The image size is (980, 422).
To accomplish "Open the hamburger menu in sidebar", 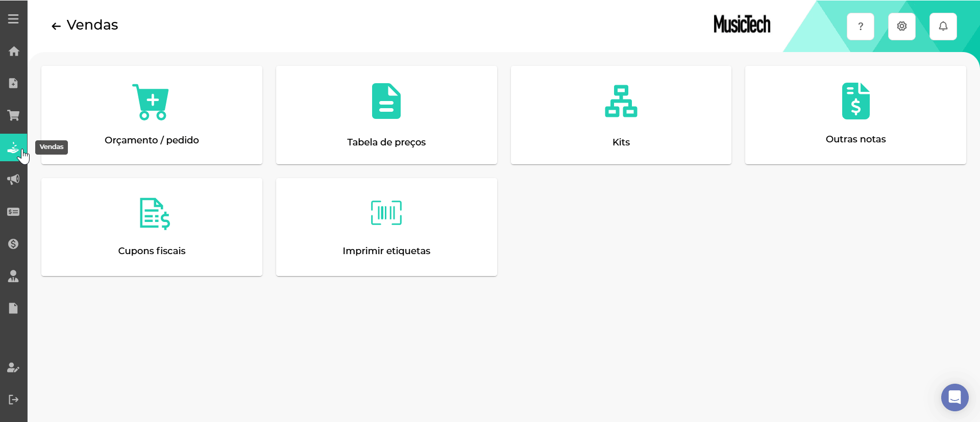I will pos(13,19).
